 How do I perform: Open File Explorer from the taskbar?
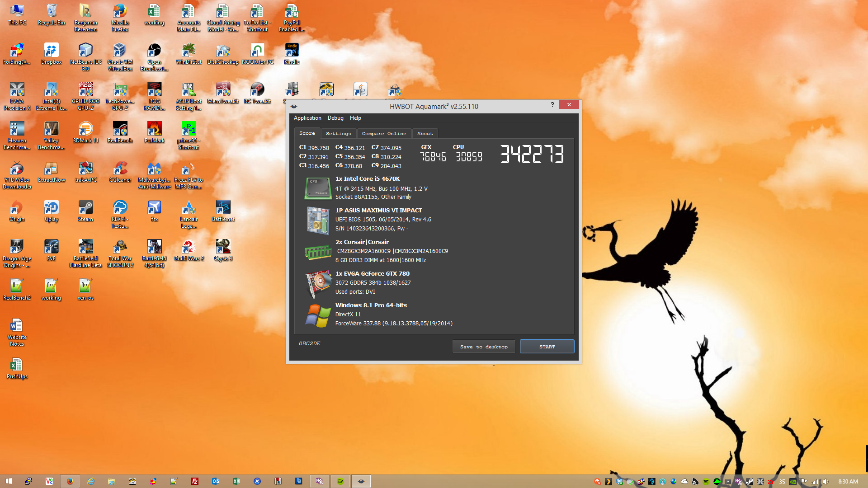(x=111, y=481)
